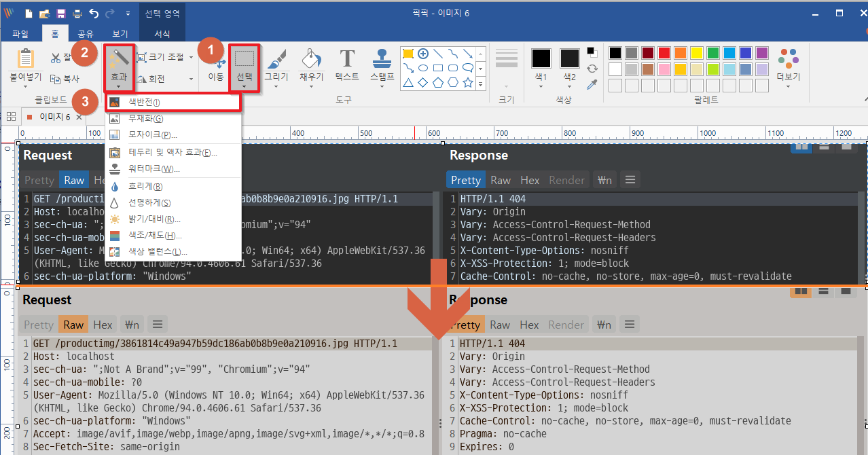Expand the shapes gallery list
The image size is (868, 455).
481,84
